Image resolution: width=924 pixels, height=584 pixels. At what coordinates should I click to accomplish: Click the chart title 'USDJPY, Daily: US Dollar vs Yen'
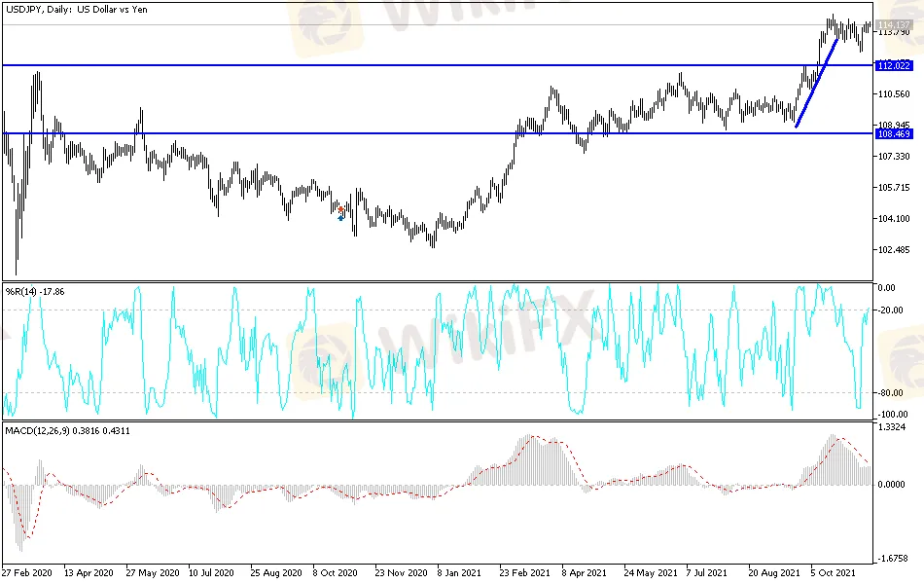(77, 10)
